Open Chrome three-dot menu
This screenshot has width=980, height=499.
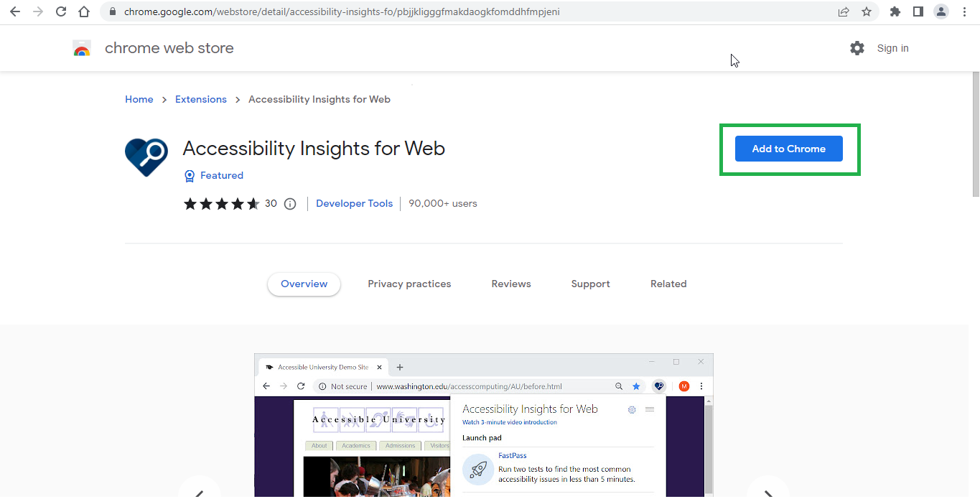tap(963, 11)
